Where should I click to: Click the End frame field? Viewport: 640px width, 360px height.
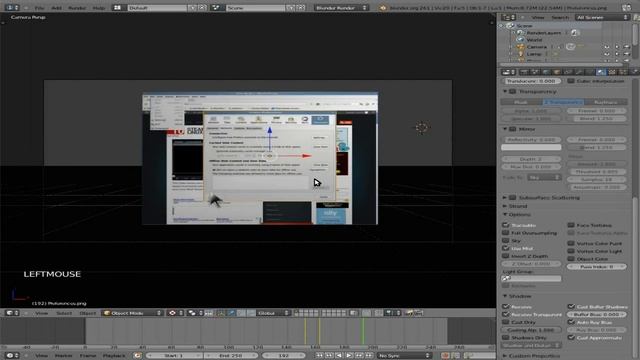point(231,356)
